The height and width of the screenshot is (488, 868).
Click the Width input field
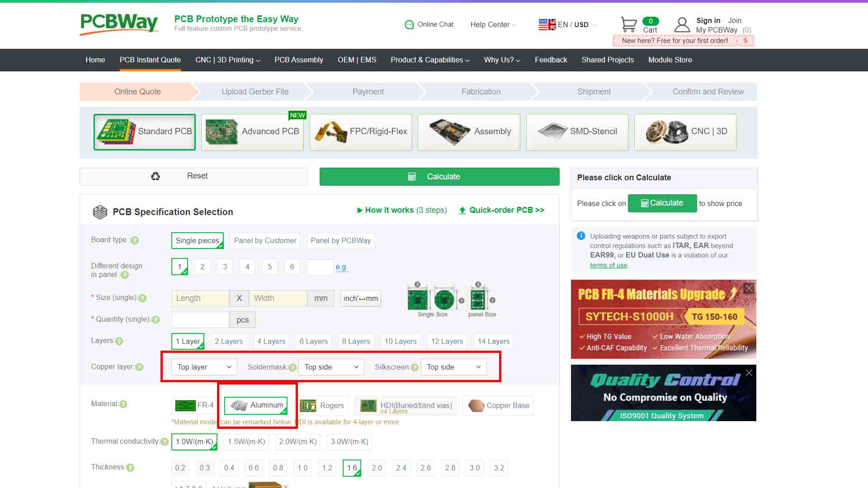(278, 298)
